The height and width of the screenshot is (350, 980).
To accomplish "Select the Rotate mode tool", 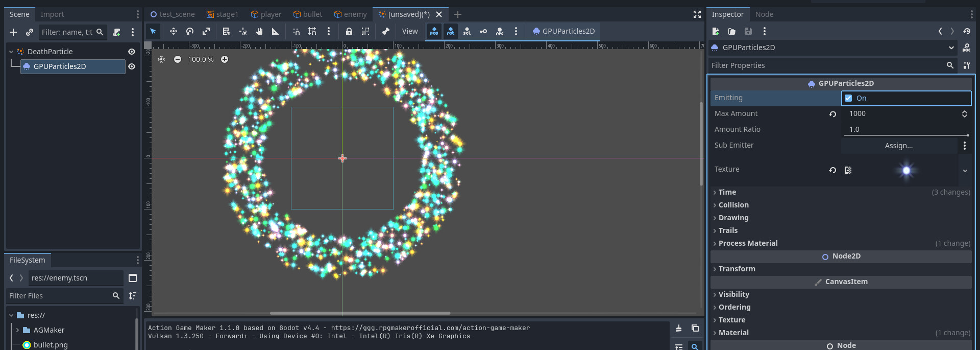I will 190,32.
